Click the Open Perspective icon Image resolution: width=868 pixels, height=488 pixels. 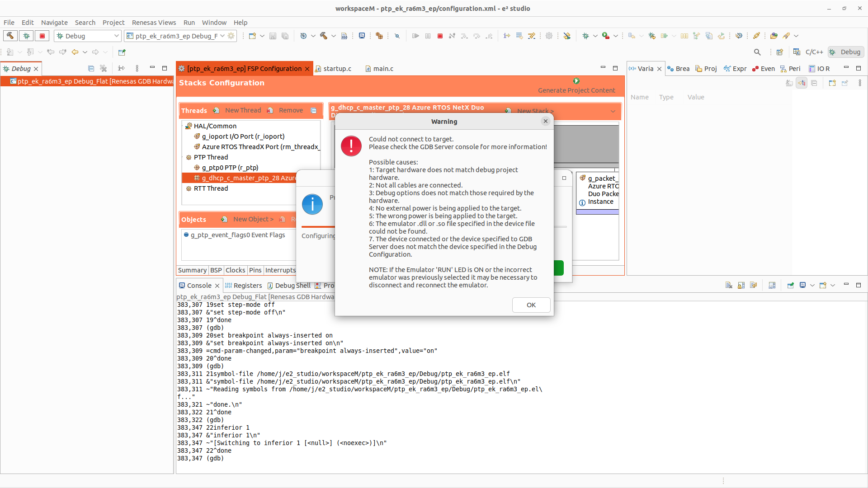pos(779,52)
